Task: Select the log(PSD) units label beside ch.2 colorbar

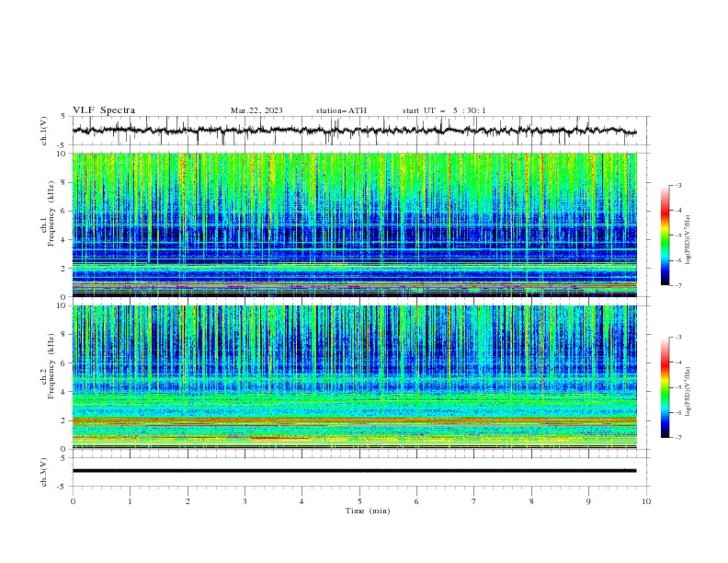Action: (x=688, y=391)
